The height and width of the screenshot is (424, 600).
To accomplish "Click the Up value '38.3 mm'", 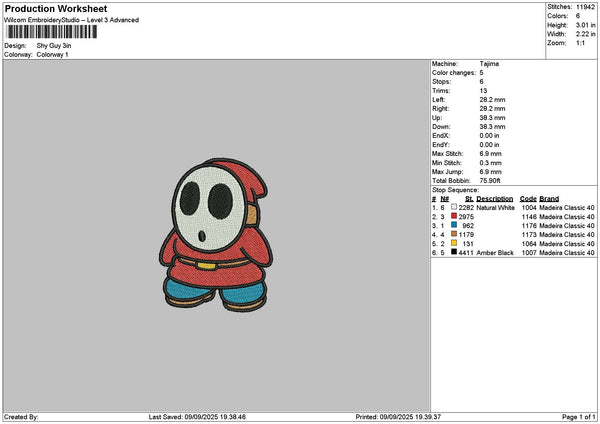I will (492, 118).
